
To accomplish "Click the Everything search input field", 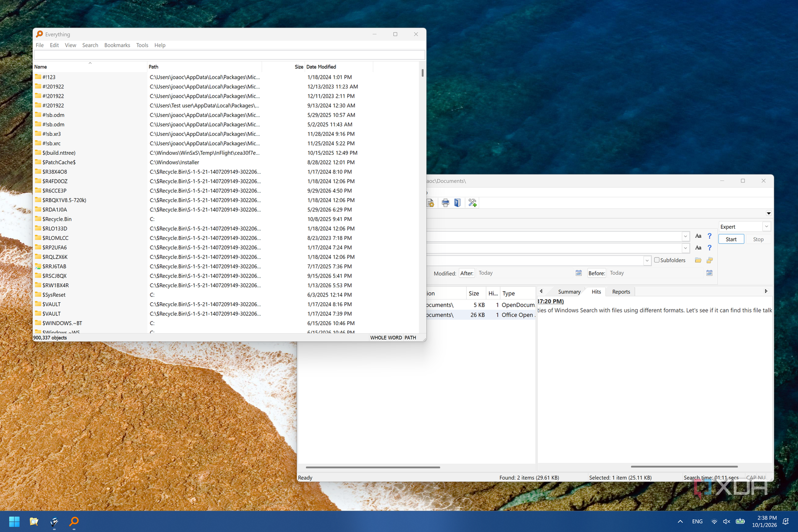I will pyautogui.click(x=229, y=55).
